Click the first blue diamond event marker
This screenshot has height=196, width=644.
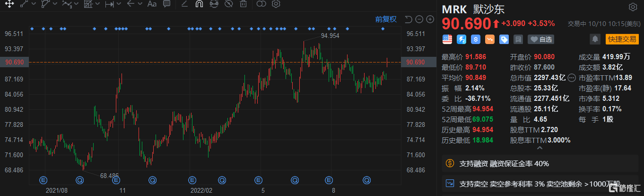[32, 29]
